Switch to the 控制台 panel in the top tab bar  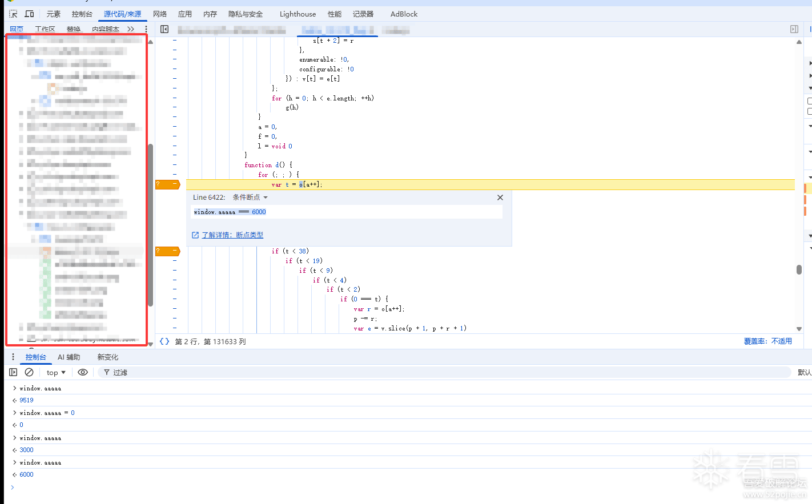(82, 14)
